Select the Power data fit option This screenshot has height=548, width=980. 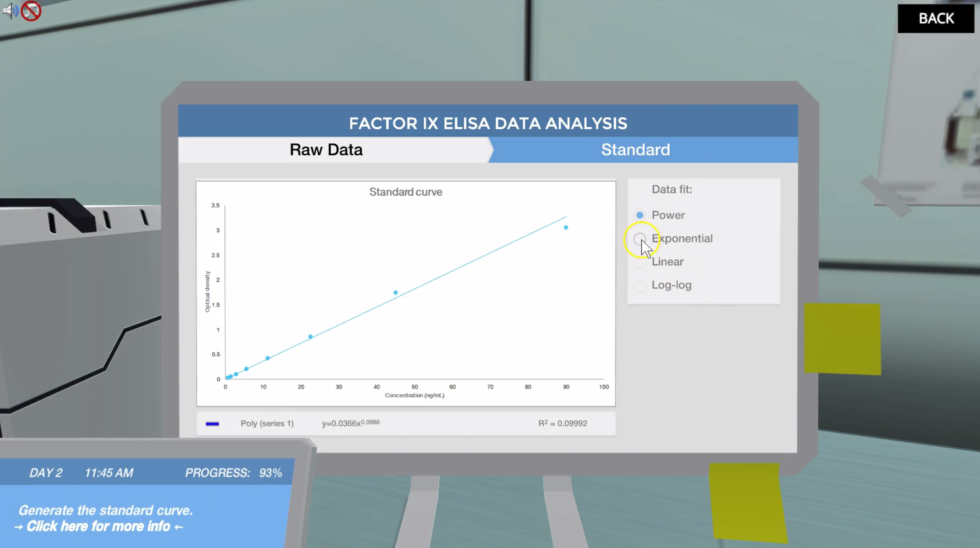pyautogui.click(x=640, y=215)
